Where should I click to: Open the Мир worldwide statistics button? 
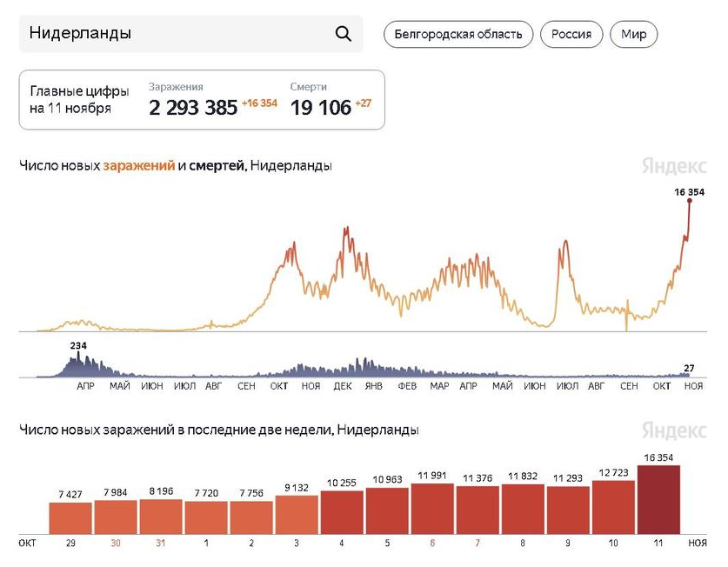click(x=634, y=34)
